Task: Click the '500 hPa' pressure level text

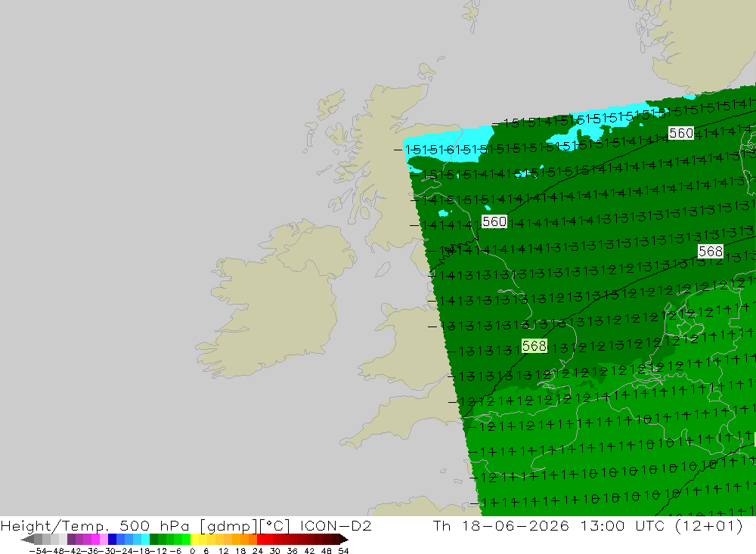Action: (154, 525)
